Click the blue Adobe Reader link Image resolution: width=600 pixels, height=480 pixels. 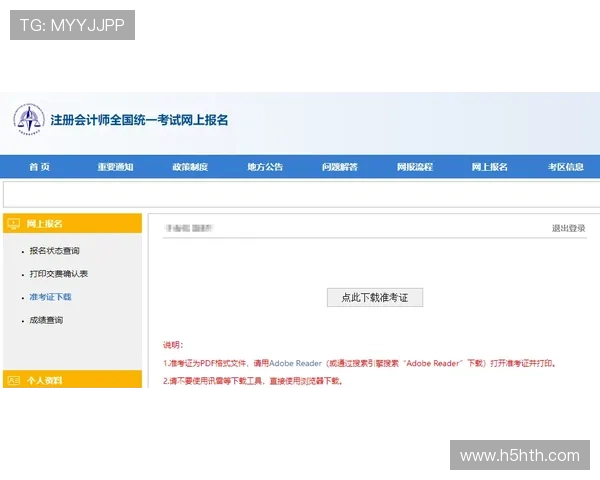(x=295, y=363)
